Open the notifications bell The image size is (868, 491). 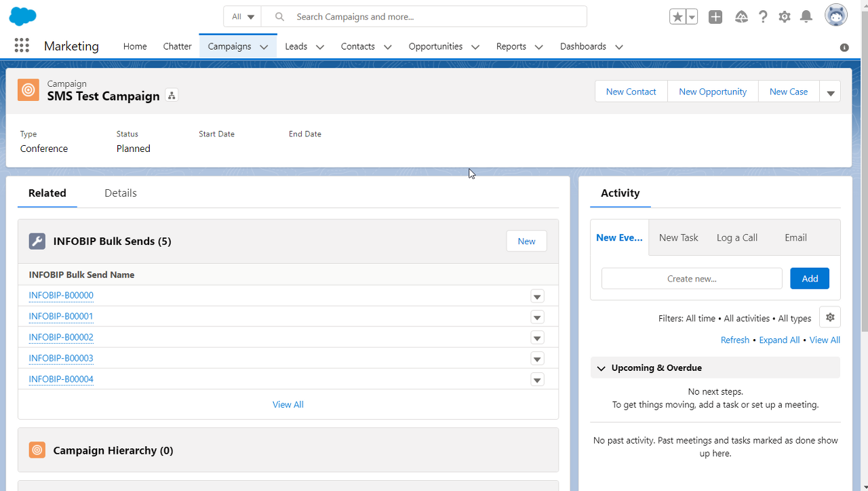point(806,17)
